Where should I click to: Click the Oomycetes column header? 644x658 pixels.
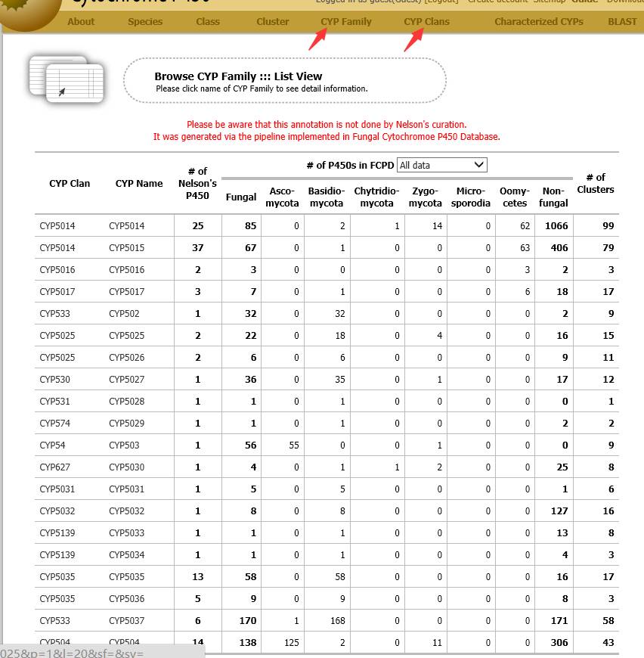515,197
